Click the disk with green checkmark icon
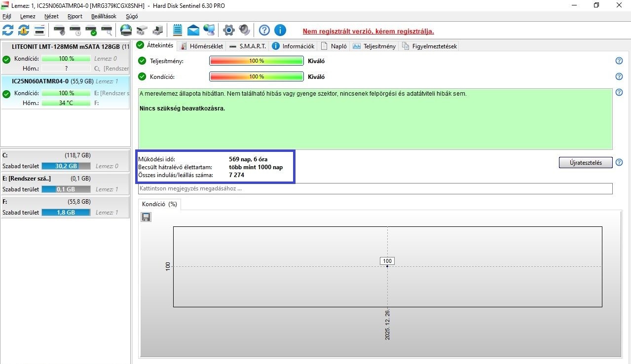This screenshot has width=631, height=364. pyautogui.click(x=91, y=30)
